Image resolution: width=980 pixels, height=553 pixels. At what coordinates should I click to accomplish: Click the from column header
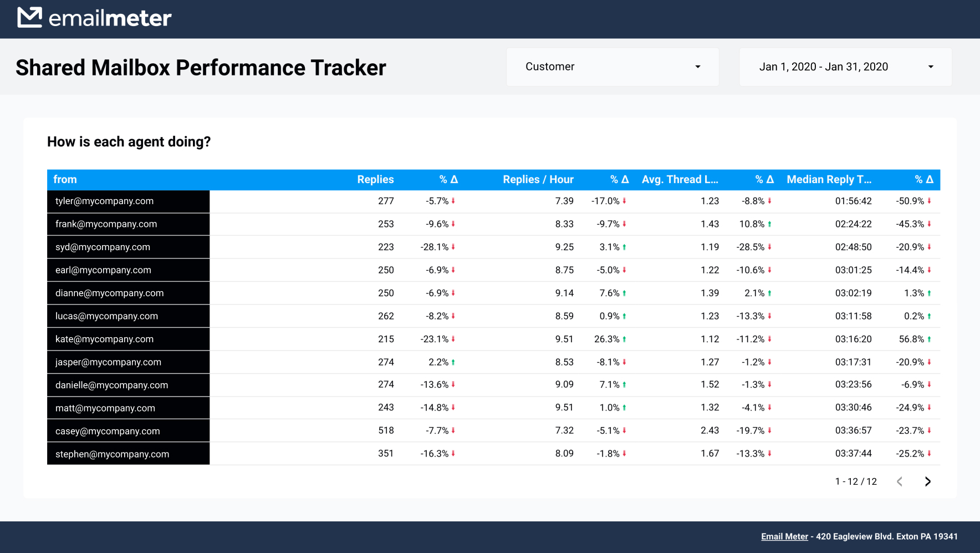pyautogui.click(x=65, y=179)
